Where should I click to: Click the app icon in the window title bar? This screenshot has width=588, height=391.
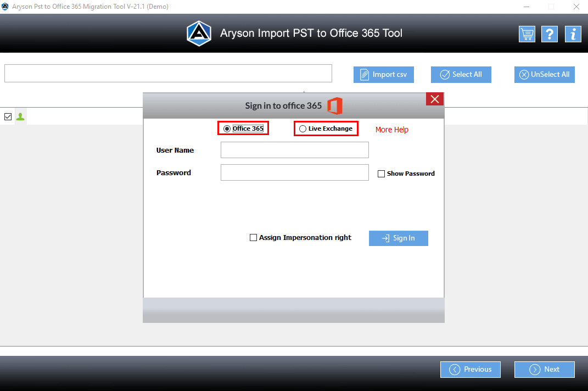[5, 7]
